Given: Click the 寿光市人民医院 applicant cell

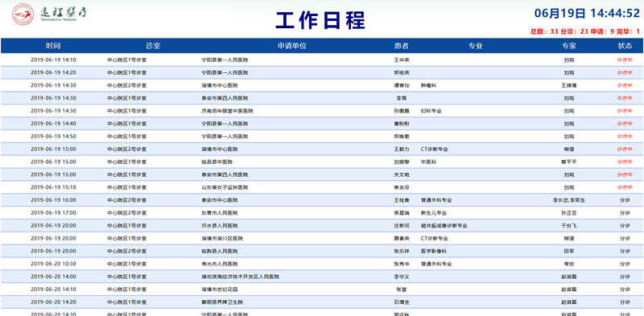Looking at the screenshot, I should (219, 264).
